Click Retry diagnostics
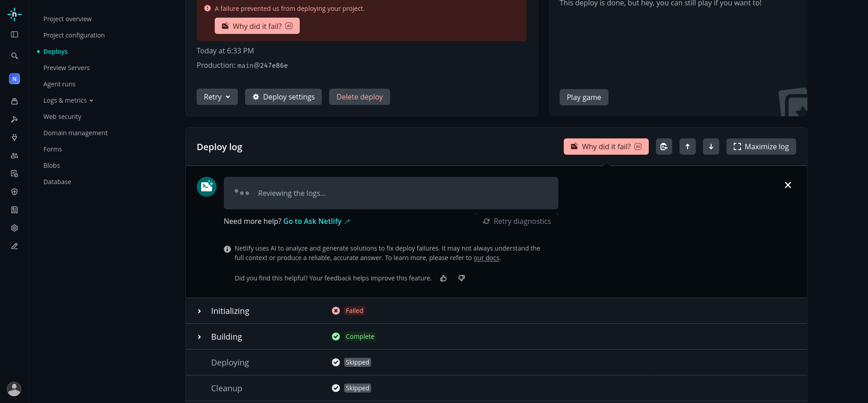The height and width of the screenshot is (403, 868). coord(517,221)
